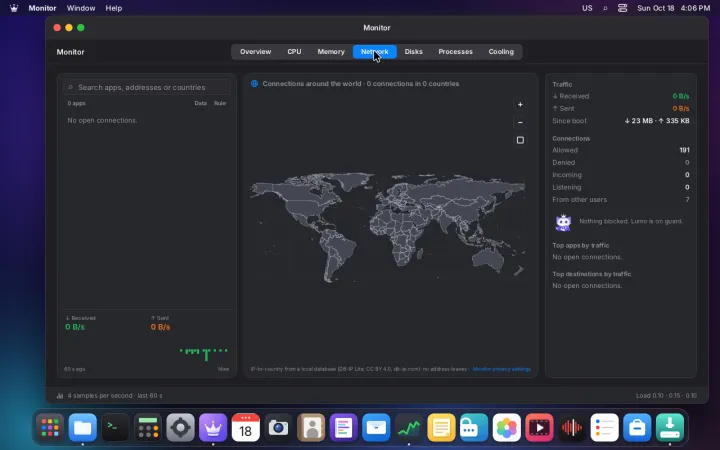720x450 pixels.
Task: Open Monitor privacy settings link
Action: [502, 369]
